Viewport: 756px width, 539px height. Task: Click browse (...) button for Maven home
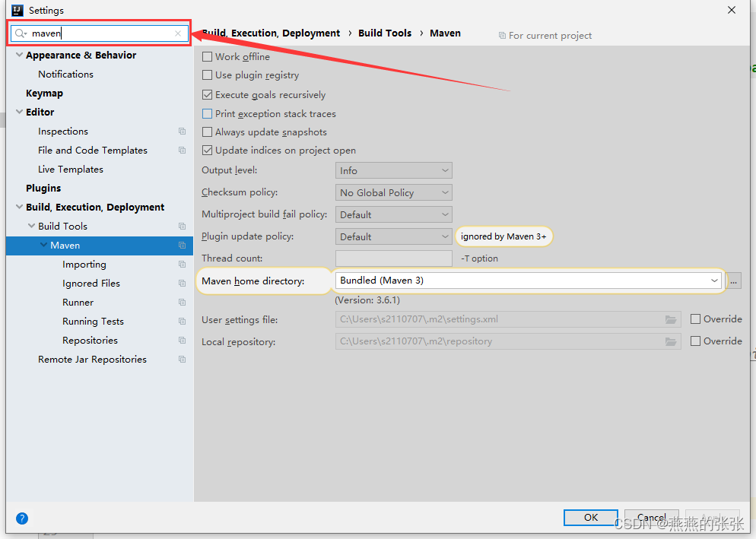tap(733, 281)
